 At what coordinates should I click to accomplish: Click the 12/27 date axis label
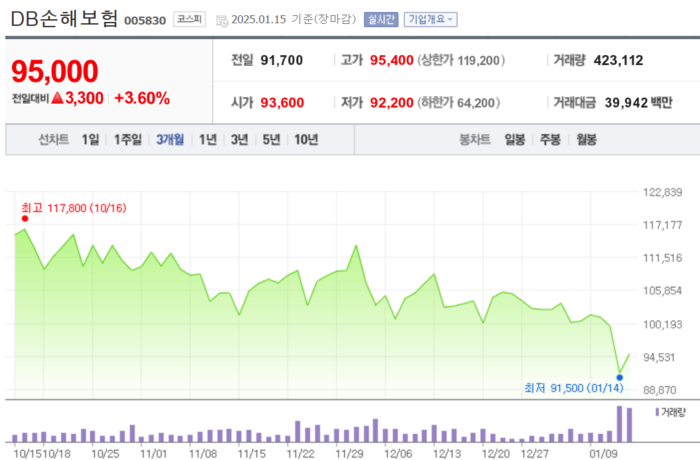(x=535, y=454)
